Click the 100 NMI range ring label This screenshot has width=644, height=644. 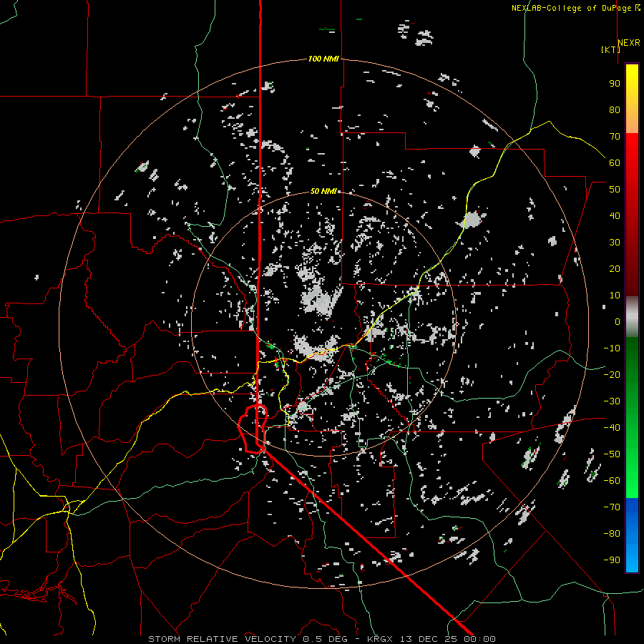[x=323, y=59]
